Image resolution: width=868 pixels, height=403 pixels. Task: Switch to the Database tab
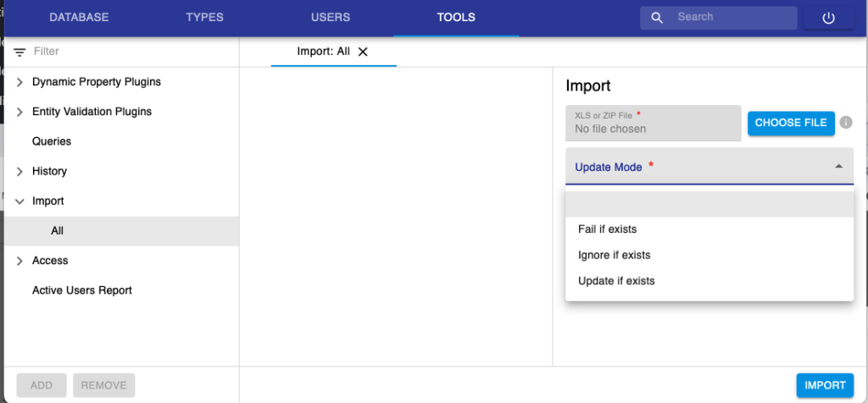[79, 17]
